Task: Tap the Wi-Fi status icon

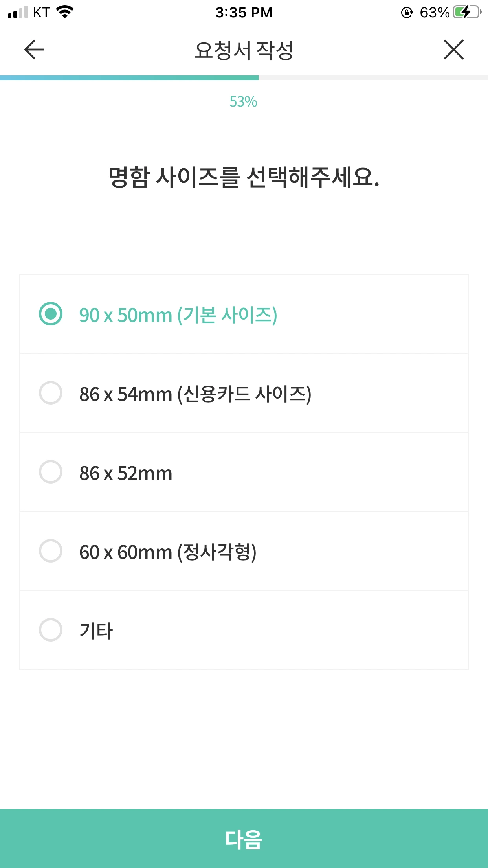Action: click(x=65, y=12)
